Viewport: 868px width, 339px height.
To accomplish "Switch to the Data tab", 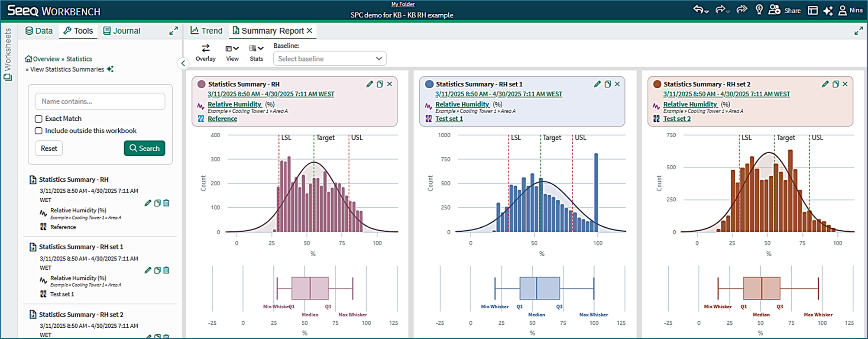I will [x=39, y=31].
